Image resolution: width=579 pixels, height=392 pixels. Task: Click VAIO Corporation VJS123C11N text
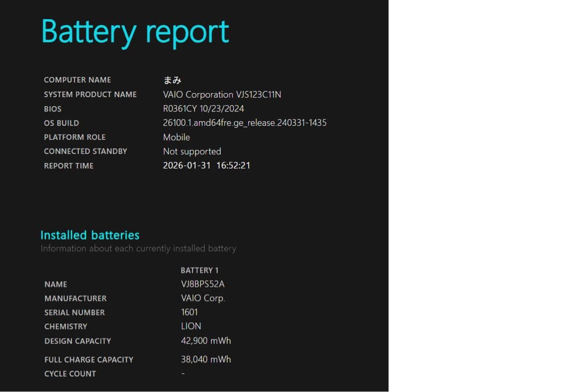[x=222, y=94]
